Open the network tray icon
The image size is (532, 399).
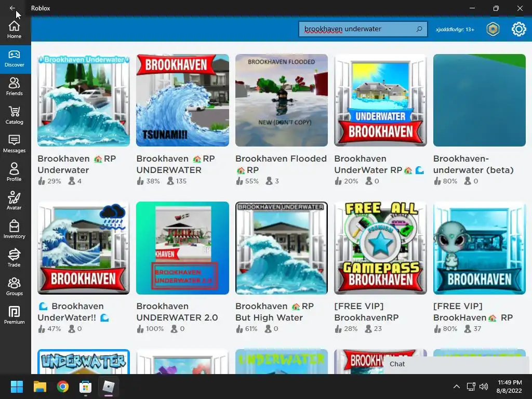pyautogui.click(x=471, y=387)
